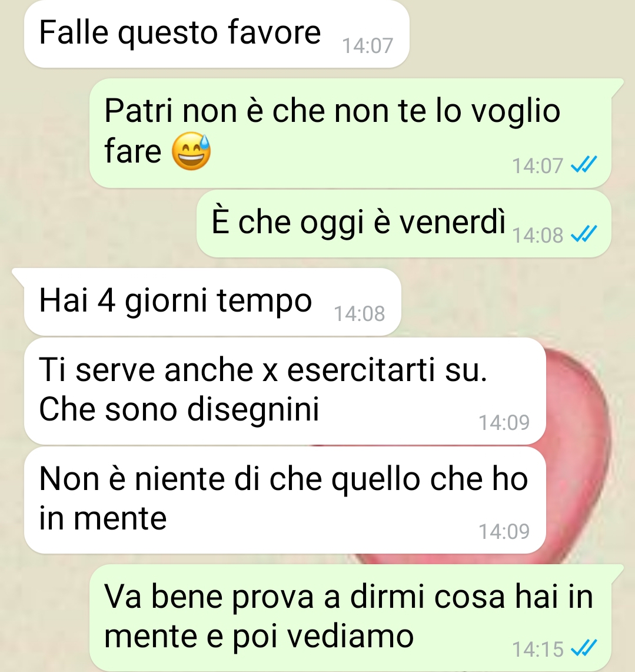Select the 'Patri non è che' message bubble
Viewport: 635px width, 672px height.
[x=350, y=133]
